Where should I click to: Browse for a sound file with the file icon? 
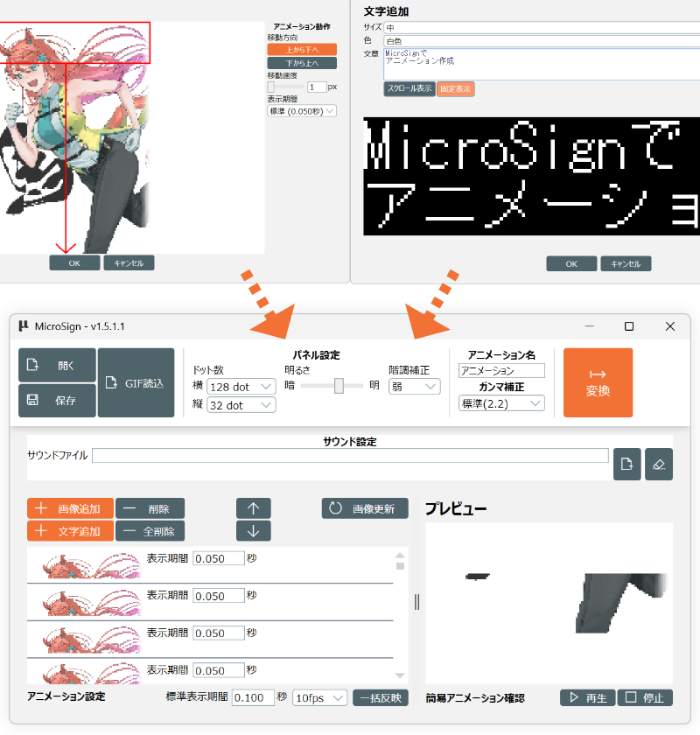point(626,464)
